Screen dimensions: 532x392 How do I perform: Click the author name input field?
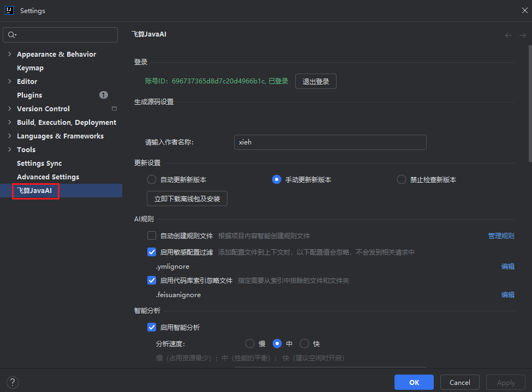330,142
